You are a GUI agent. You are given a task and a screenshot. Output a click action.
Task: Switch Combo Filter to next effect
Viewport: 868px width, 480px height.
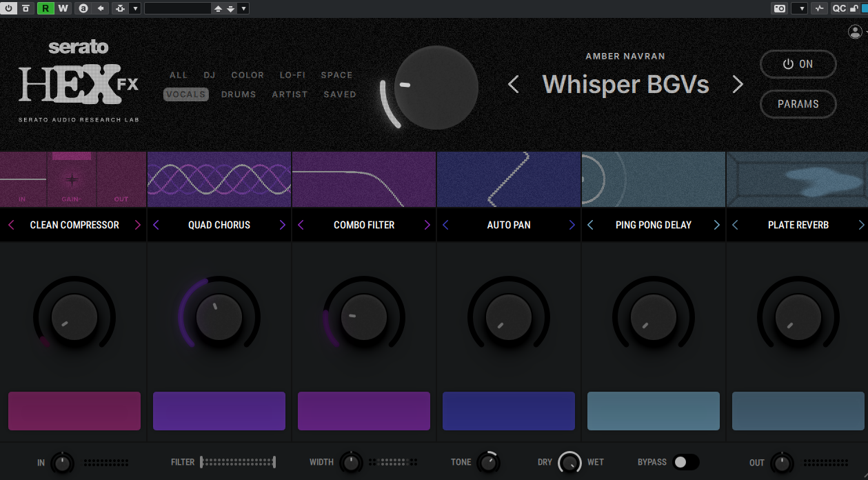[427, 225]
